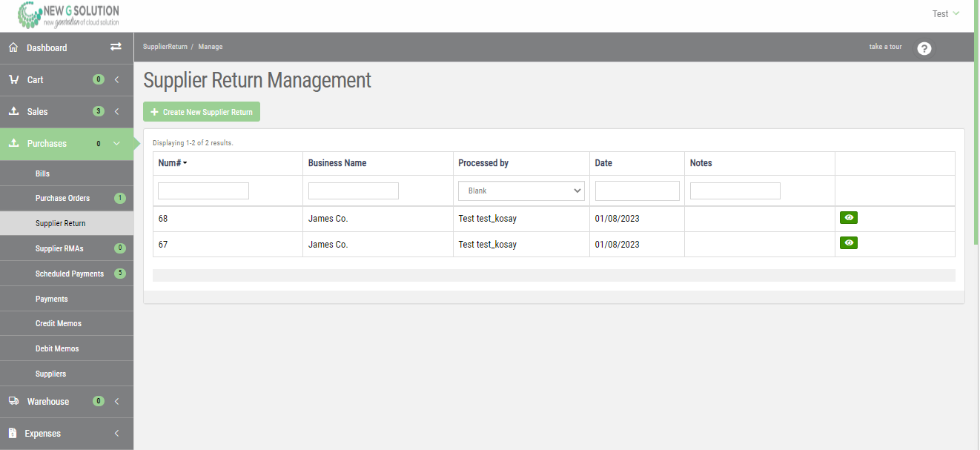The image size is (980, 450).
Task: Open the Dashboard home icon
Action: click(x=13, y=47)
